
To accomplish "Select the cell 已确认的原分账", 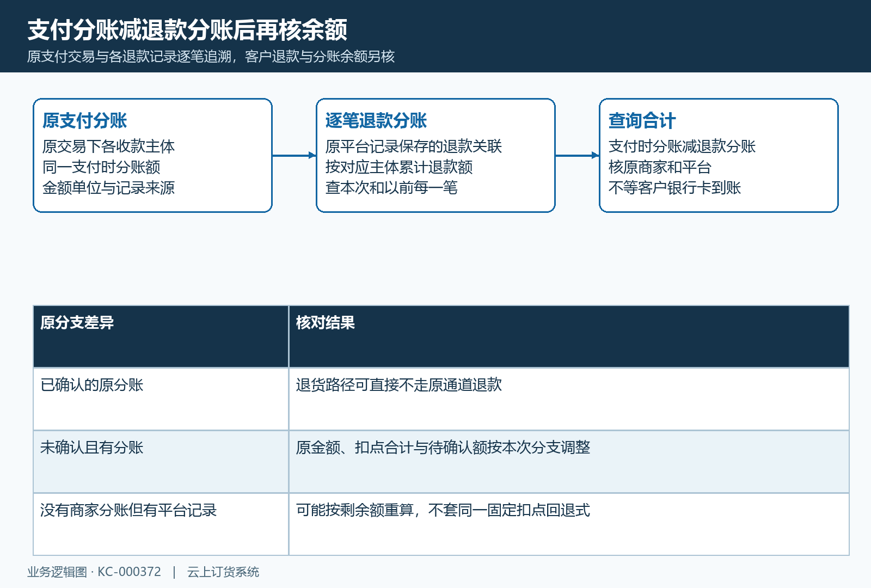I will (x=161, y=399).
